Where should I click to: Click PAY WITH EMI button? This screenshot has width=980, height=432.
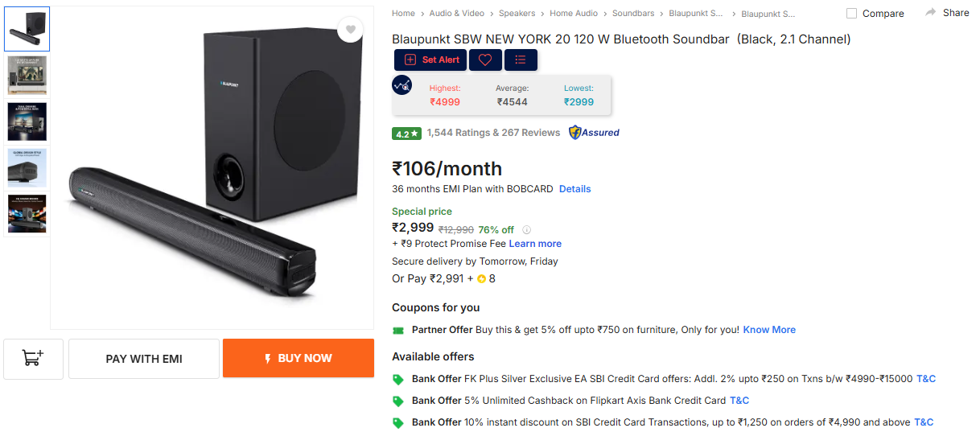point(144,359)
